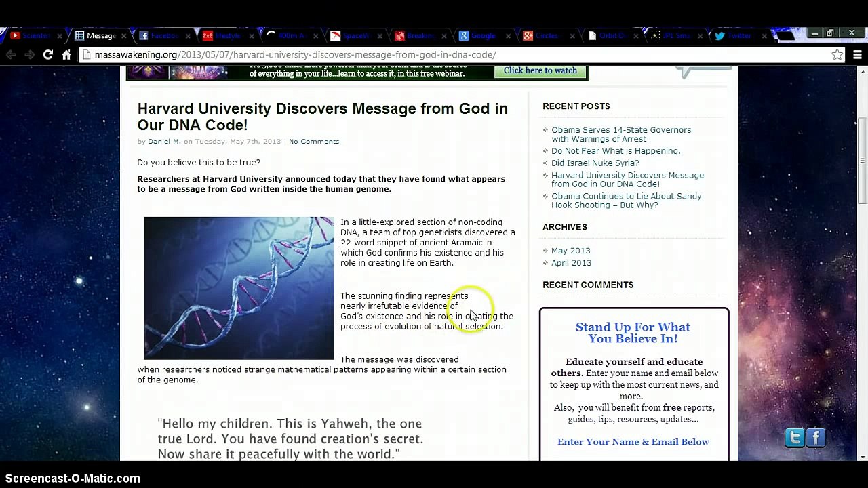Image resolution: width=868 pixels, height=488 pixels.
Task: Click the scrollbar down arrow
Action: coord(863,455)
